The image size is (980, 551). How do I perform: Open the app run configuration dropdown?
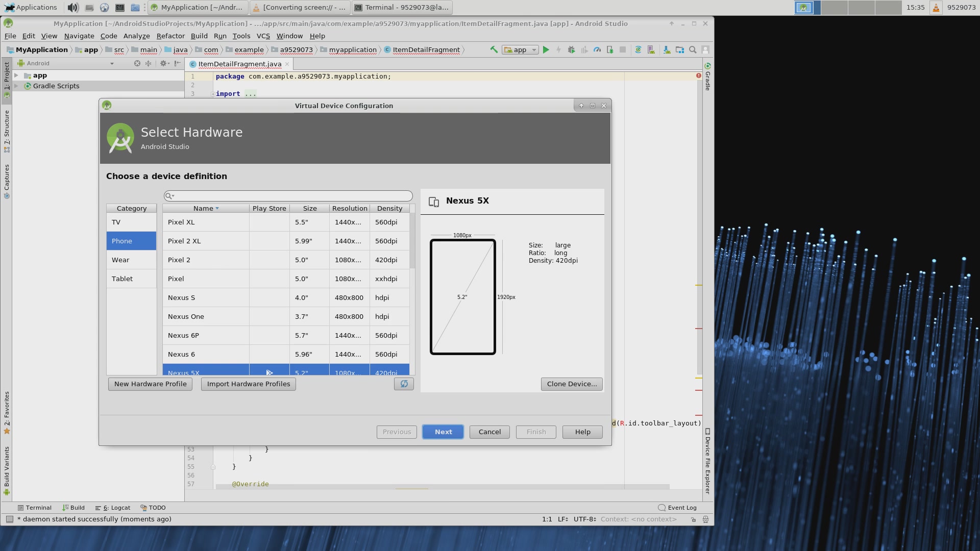tap(520, 49)
